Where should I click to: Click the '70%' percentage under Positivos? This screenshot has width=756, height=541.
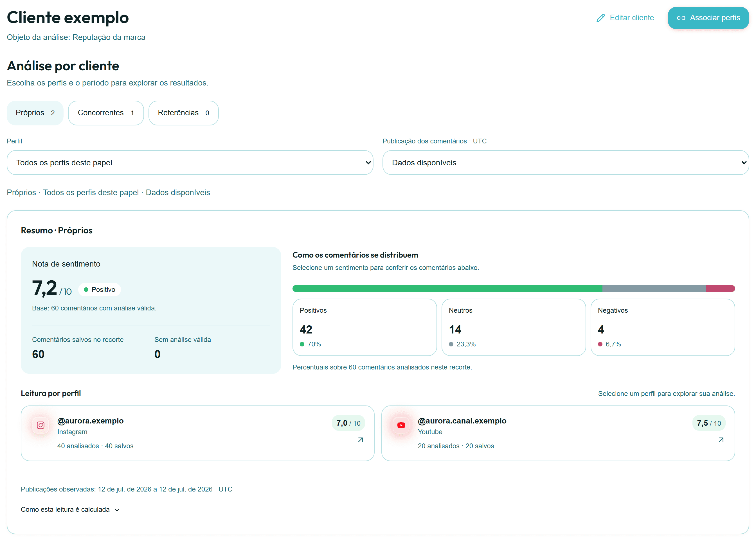pos(314,344)
